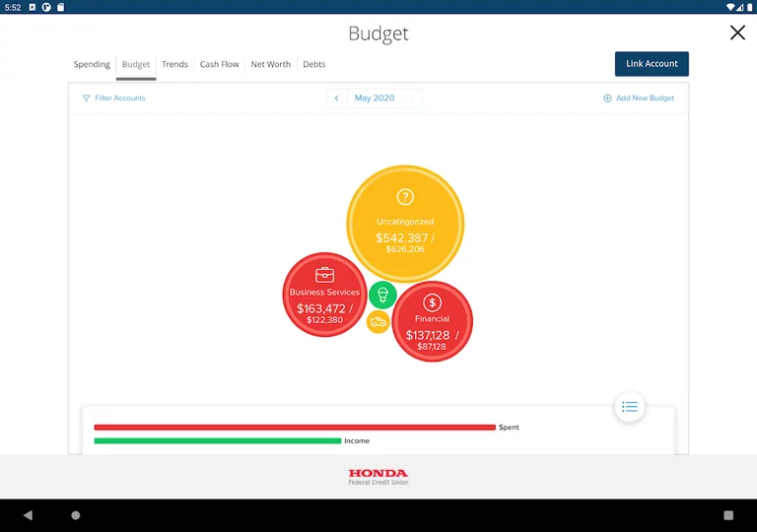
Task: Open the list view floating button
Action: tap(630, 407)
